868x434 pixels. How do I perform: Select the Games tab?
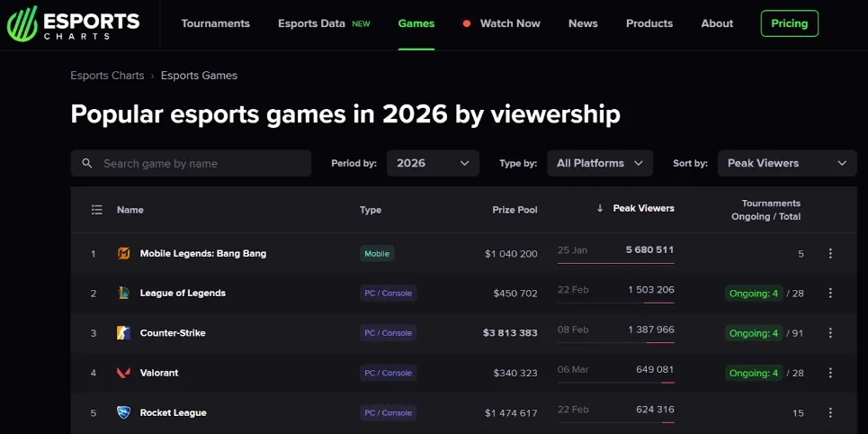click(416, 23)
